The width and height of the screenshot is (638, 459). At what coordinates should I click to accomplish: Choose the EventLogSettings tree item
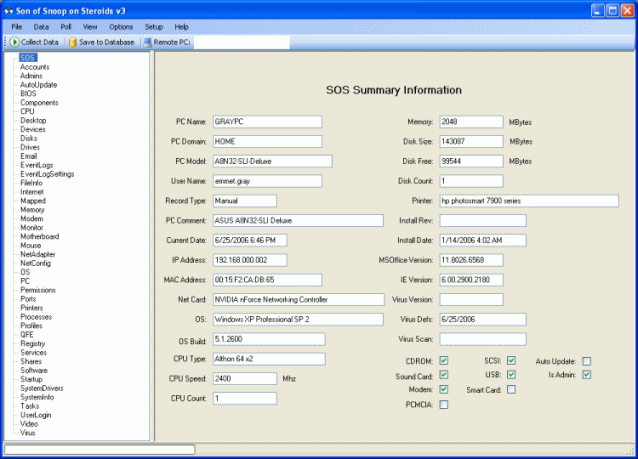47,174
